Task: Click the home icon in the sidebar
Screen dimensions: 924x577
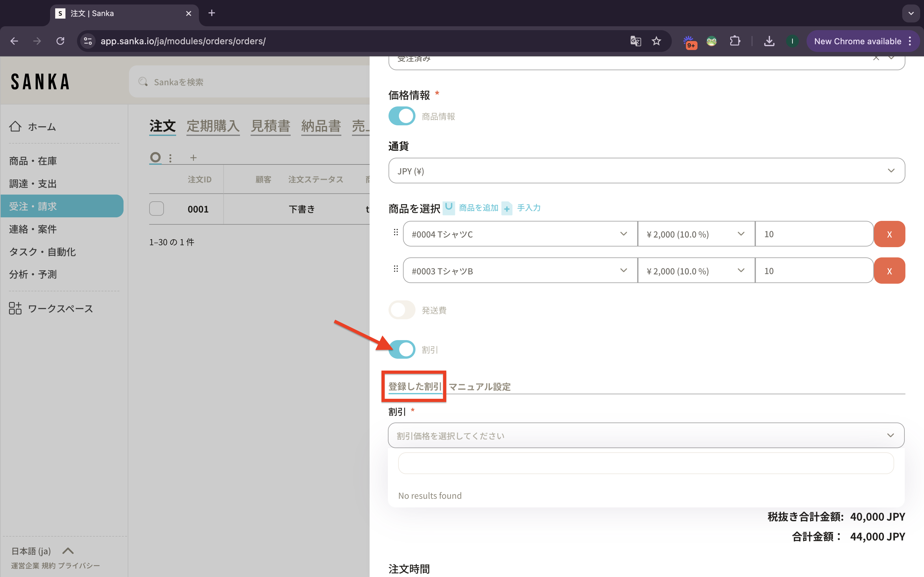Action: [x=15, y=126]
